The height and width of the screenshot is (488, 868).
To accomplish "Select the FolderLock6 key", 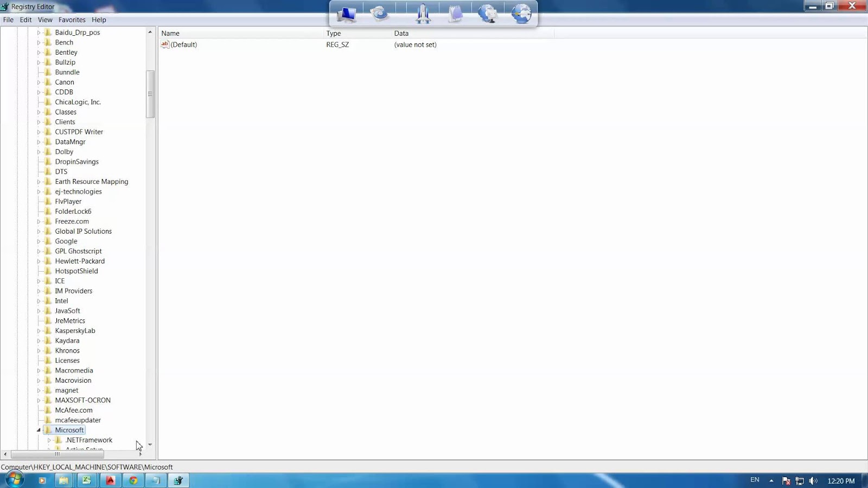I will coord(73,211).
